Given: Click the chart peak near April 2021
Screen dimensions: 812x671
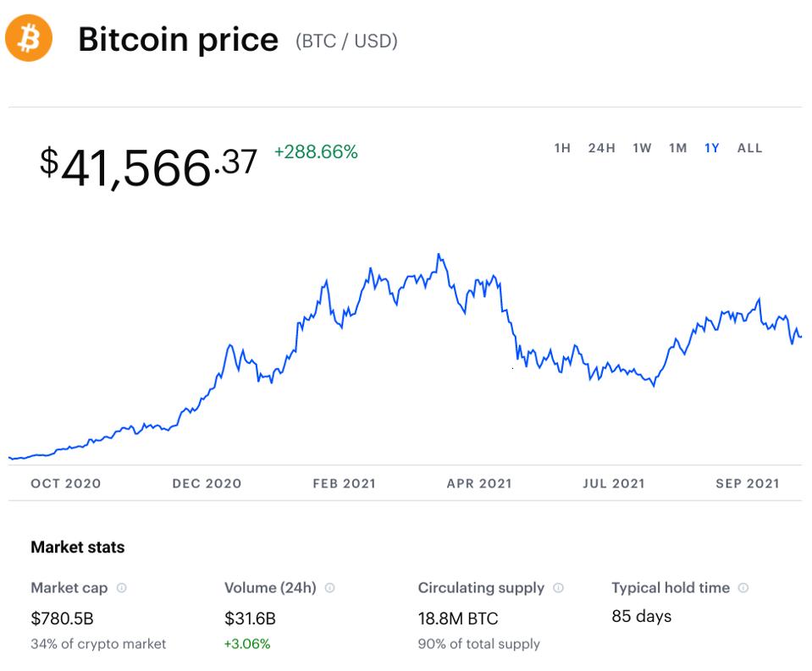Looking at the screenshot, I should click(x=439, y=255).
